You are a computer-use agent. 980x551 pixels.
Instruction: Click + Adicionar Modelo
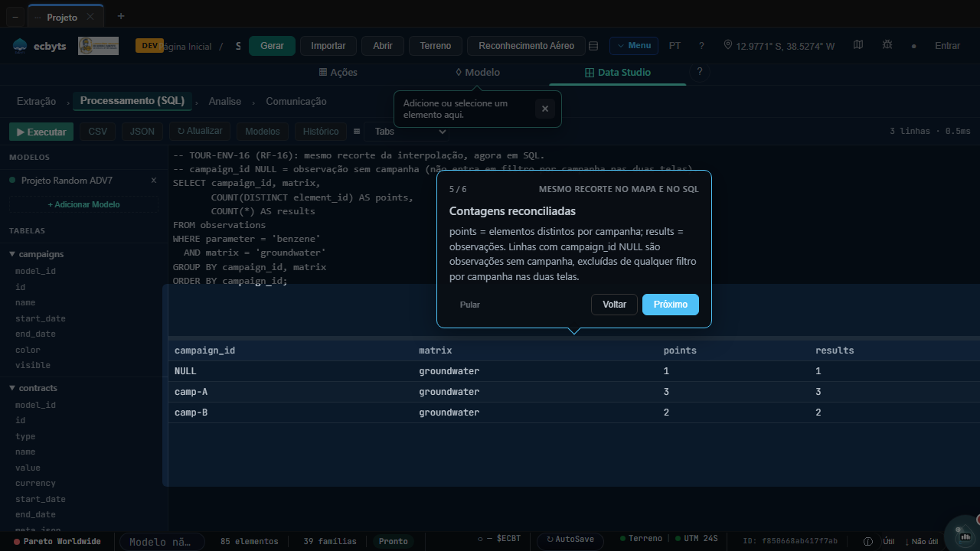click(x=84, y=204)
